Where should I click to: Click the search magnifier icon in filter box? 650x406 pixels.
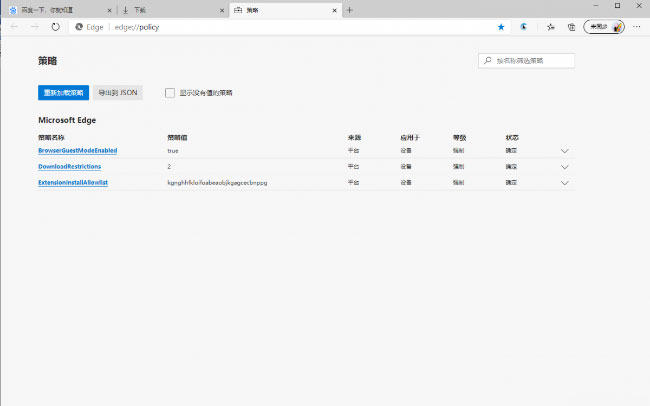pyautogui.click(x=488, y=61)
